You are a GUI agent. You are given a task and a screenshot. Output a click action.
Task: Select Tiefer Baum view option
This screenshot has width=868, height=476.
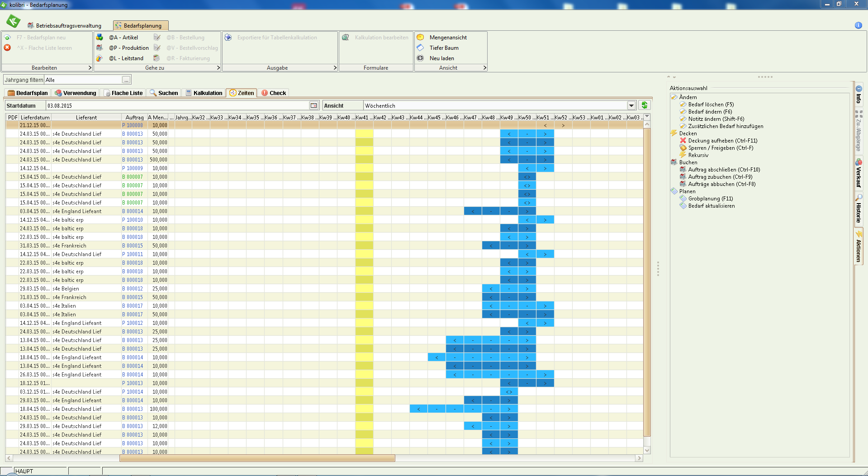(x=444, y=48)
